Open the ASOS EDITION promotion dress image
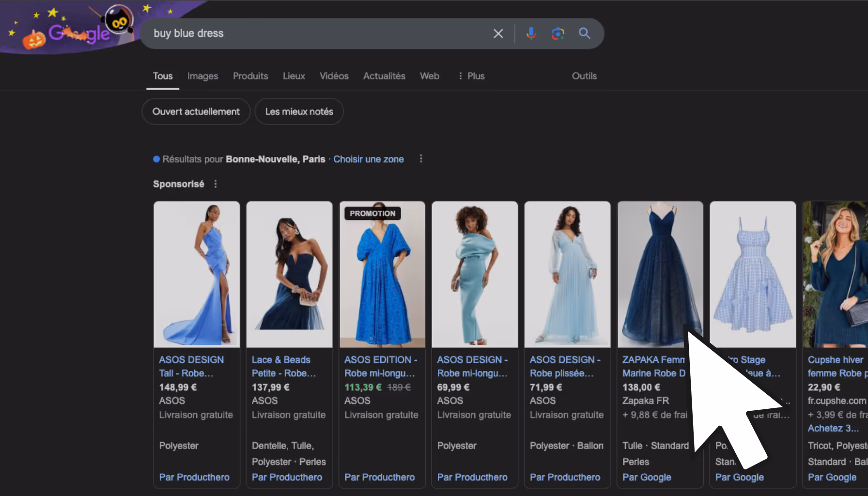 coord(382,274)
